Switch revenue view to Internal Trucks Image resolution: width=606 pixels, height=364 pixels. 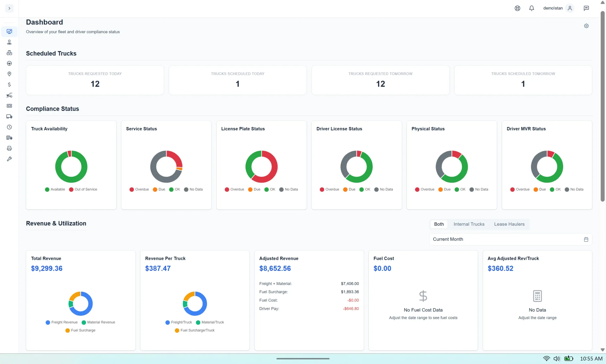pyautogui.click(x=468, y=224)
